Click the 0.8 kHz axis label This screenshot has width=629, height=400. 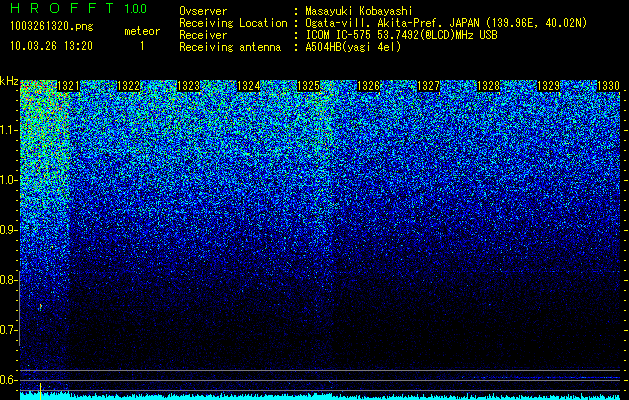coord(8,280)
